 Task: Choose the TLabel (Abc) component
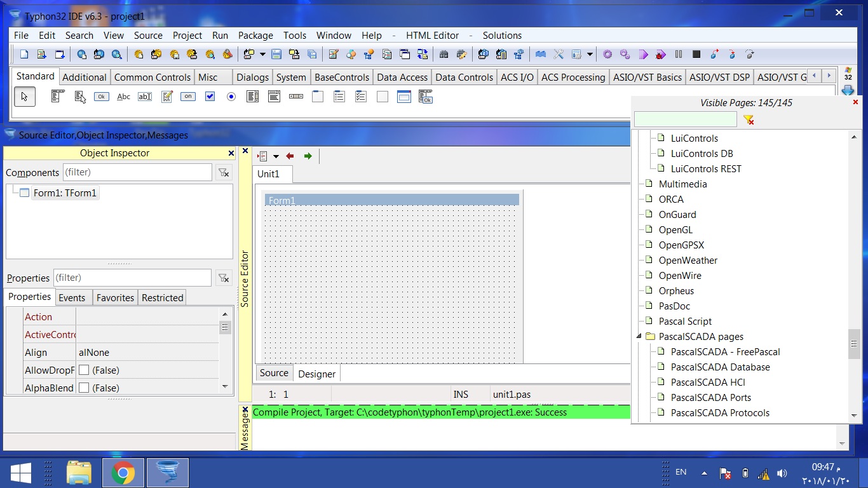tap(124, 97)
